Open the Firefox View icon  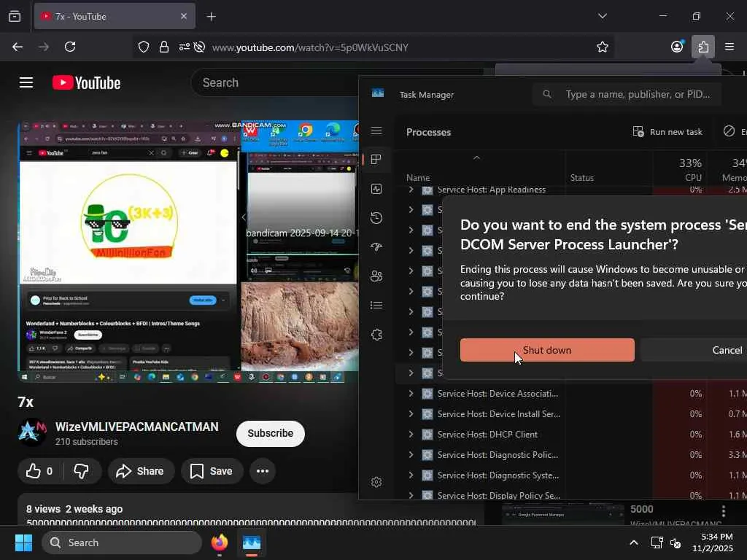pyautogui.click(x=15, y=16)
